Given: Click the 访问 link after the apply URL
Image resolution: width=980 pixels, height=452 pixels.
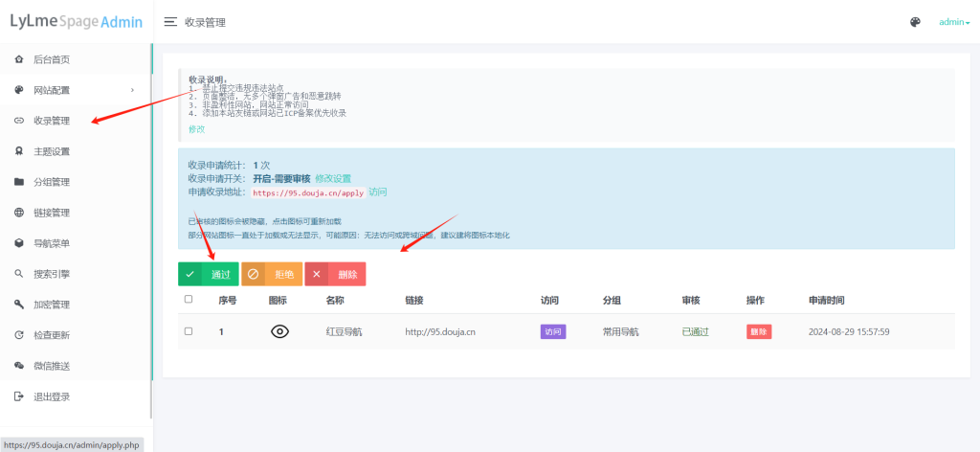Looking at the screenshot, I should coord(377,192).
